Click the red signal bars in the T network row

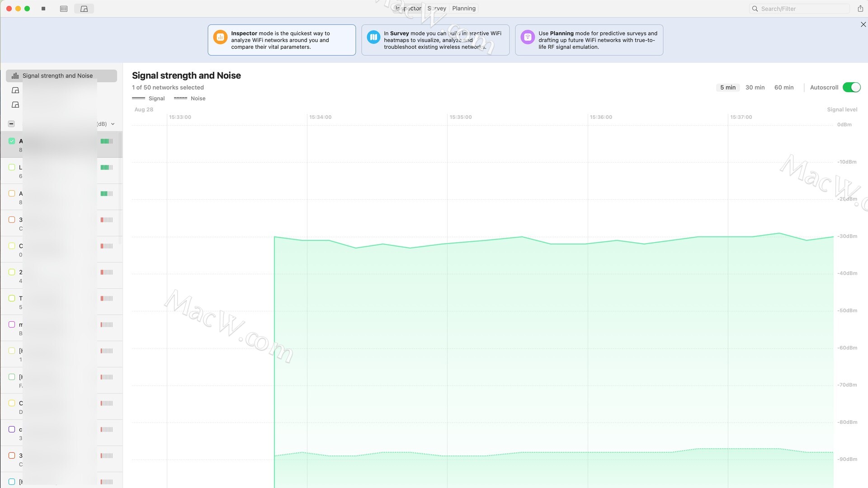[x=107, y=298]
